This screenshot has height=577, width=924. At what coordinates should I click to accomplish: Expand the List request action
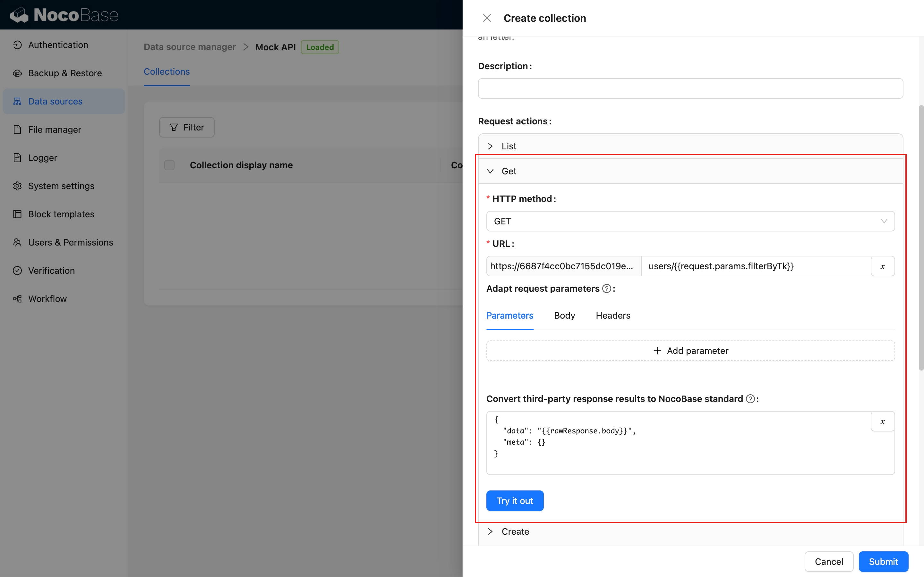point(509,146)
